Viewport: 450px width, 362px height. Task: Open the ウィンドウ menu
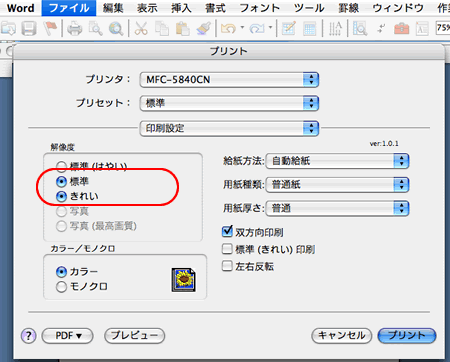398,8
